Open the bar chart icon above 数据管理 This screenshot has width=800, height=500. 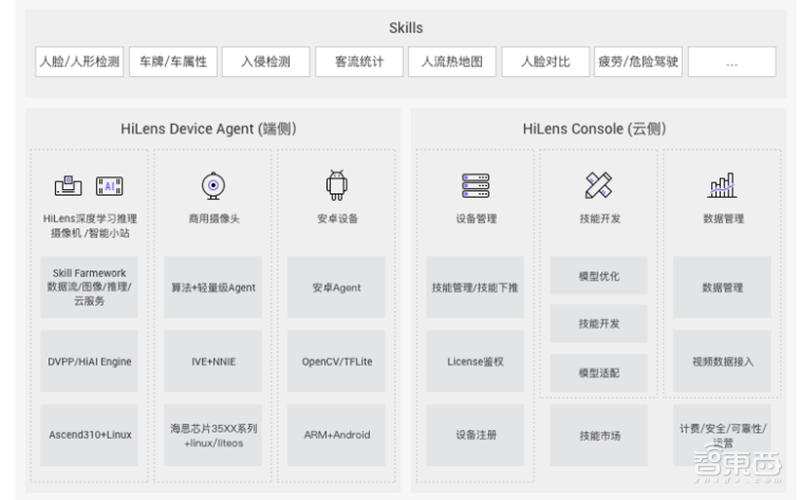722,185
